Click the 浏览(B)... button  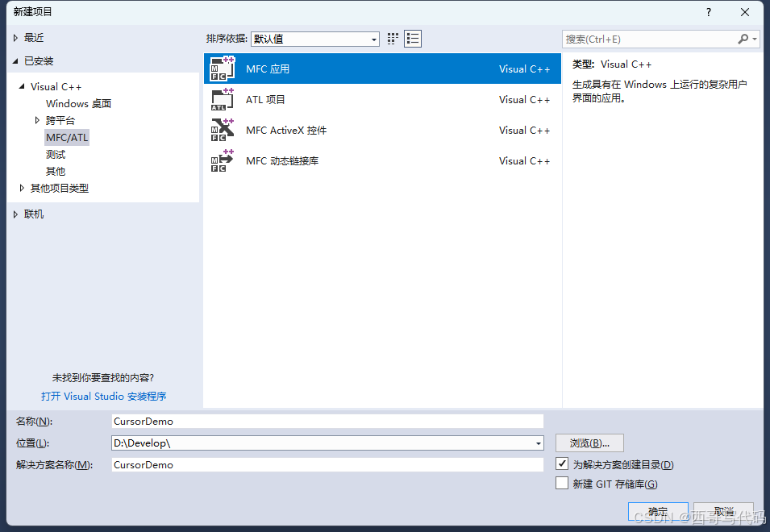[589, 443]
